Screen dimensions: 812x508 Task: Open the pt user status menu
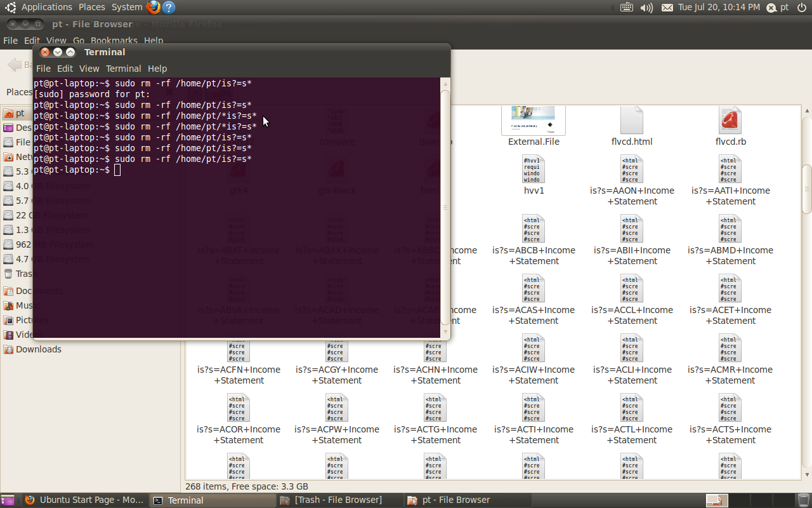pyautogui.click(x=778, y=8)
